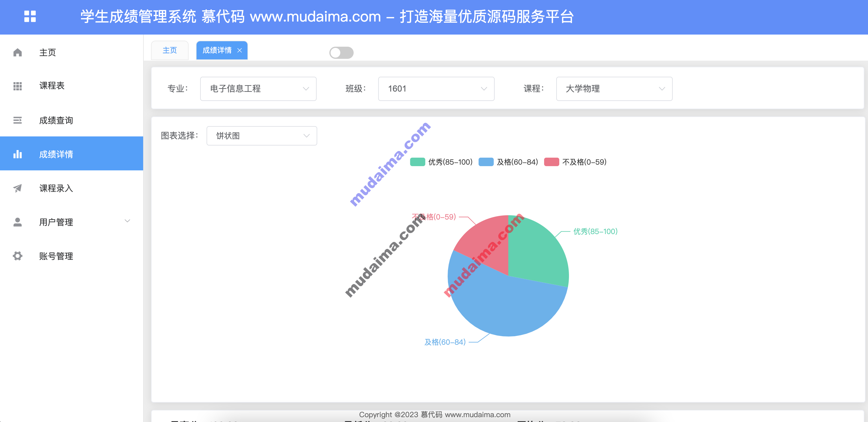Click the home icon beside 主页
Viewport: 868px width, 422px height.
18,52
